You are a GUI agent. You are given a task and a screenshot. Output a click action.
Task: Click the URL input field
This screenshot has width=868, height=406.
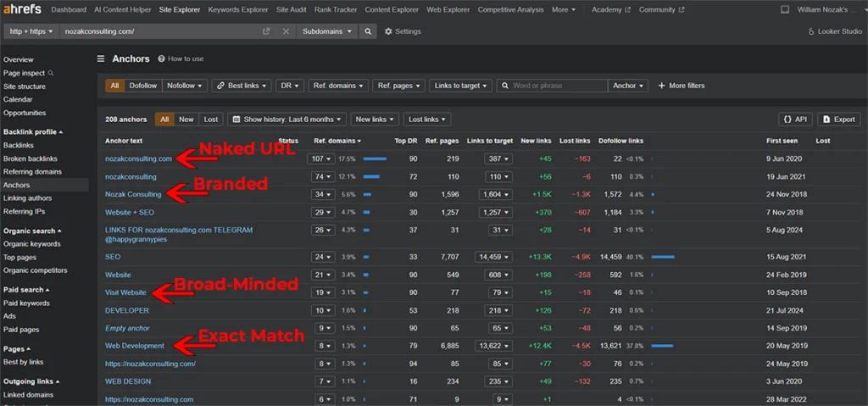(159, 31)
